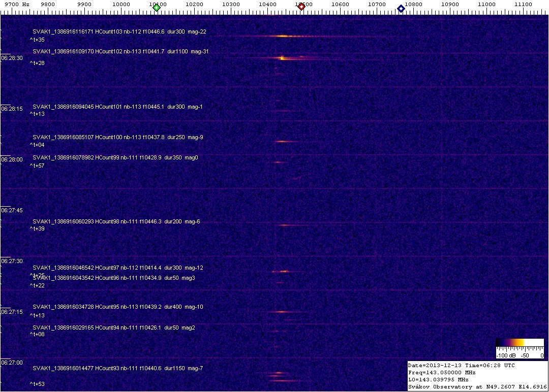The image size is (549, 392).
Task: Click the LO=143.039795 MHz info line
Action: pos(438,380)
